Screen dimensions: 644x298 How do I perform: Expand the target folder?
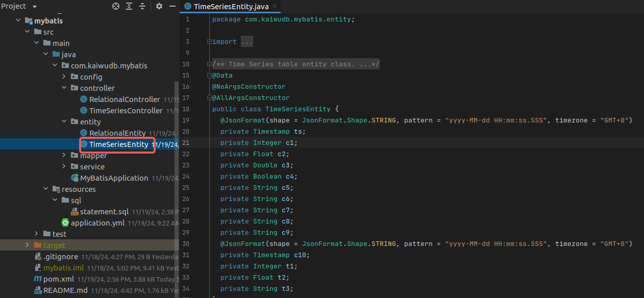point(27,245)
